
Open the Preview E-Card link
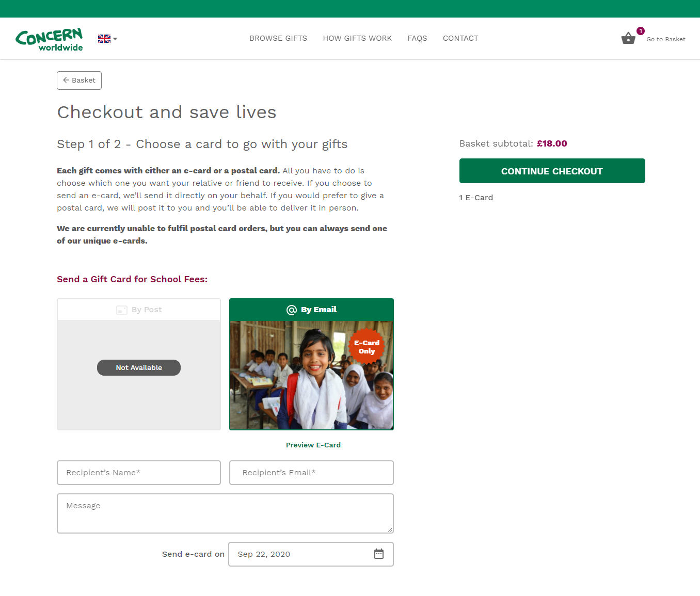point(313,445)
